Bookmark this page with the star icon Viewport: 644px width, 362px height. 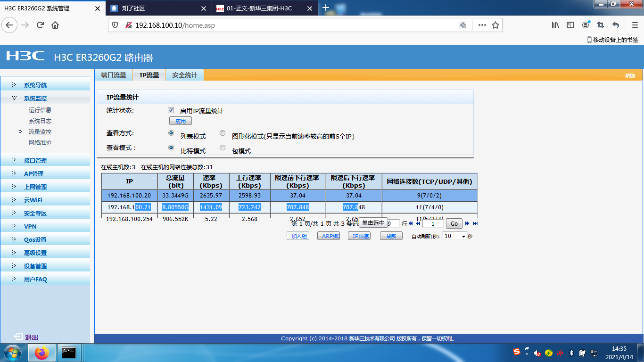click(495, 25)
